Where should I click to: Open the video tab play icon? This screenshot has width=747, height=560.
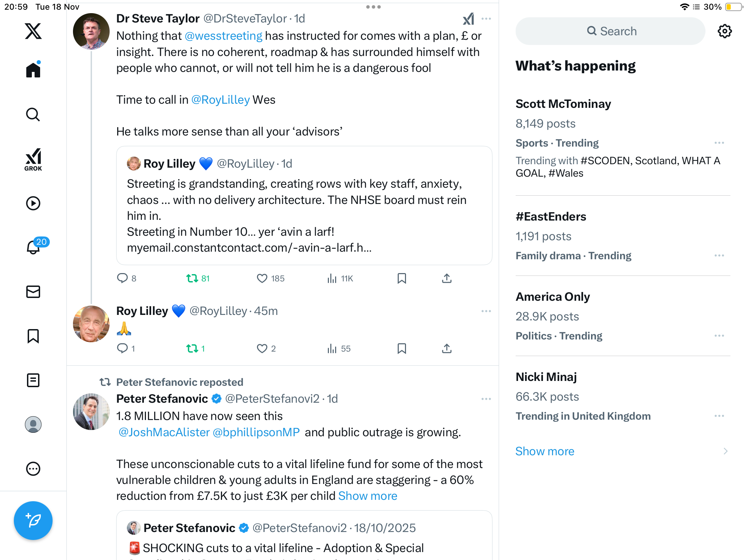tap(33, 203)
